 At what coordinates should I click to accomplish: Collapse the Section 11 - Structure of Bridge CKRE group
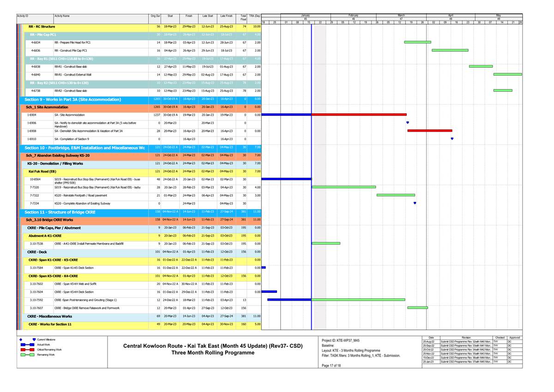click(60, 212)
